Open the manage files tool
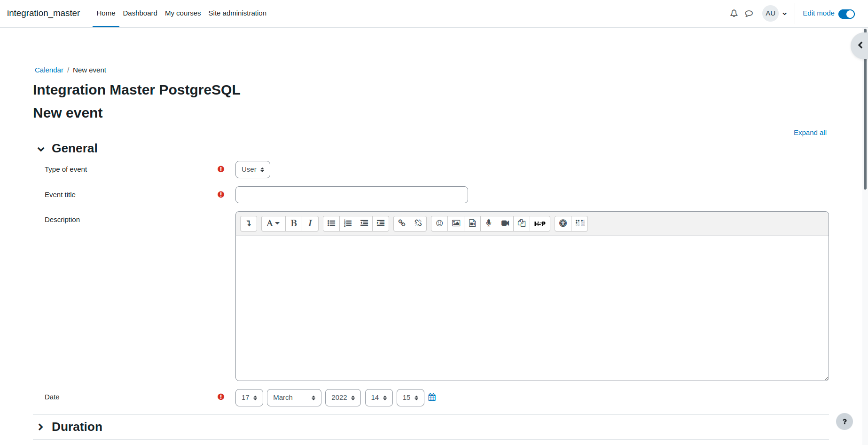The image size is (868, 445). (522, 223)
